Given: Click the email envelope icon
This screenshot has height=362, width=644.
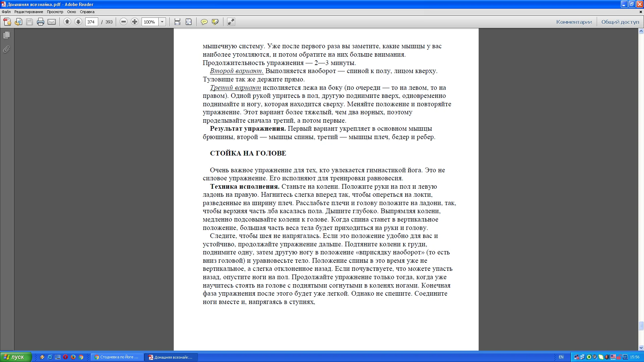Looking at the screenshot, I should pyautogui.click(x=52, y=22).
